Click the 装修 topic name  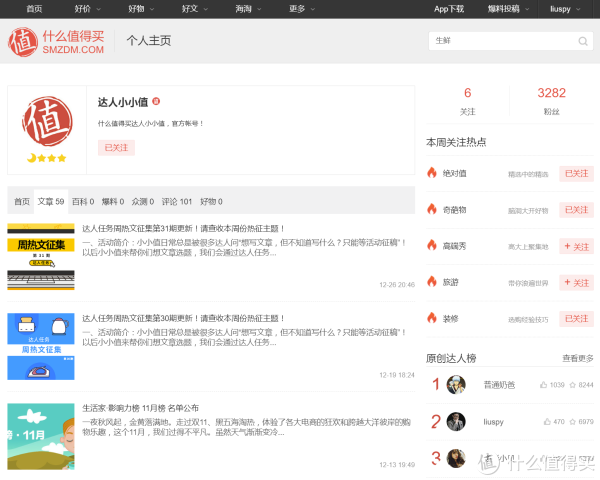450,318
